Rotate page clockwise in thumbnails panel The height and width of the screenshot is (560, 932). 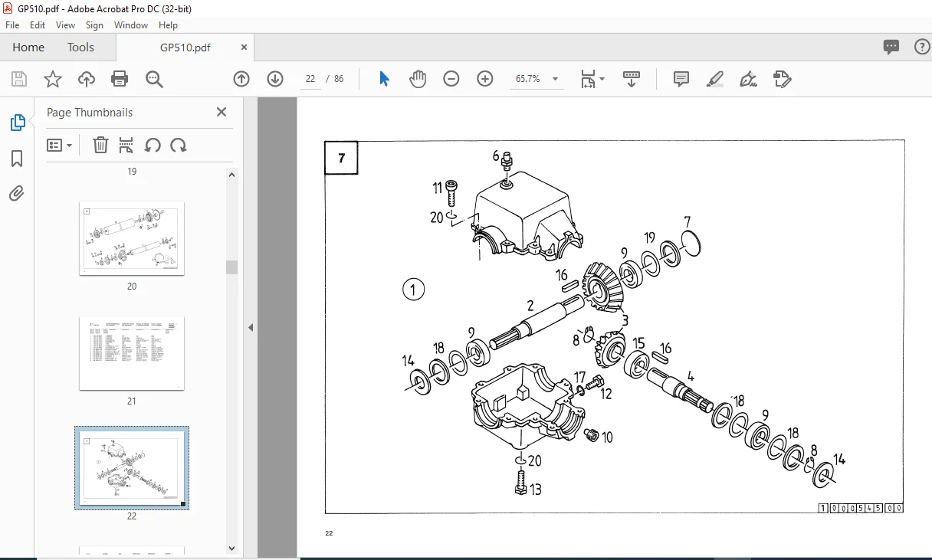(x=179, y=145)
